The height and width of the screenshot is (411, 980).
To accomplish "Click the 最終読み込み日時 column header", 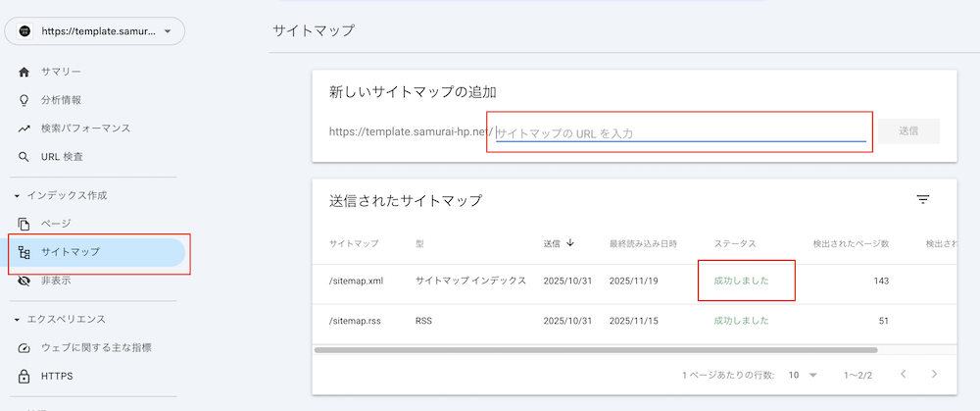I will coord(643,243).
